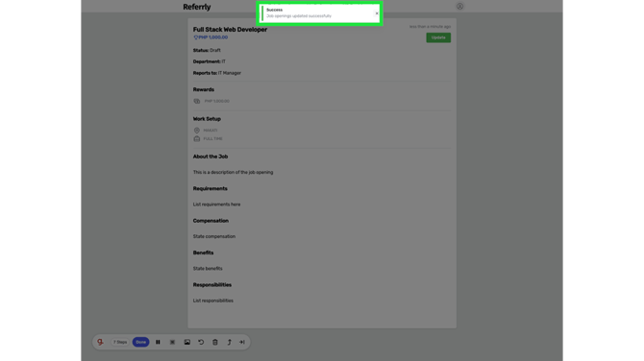Viewport: 644px width, 361px height.
Task: Collapse the recorder toolbar with arrow icon
Action: click(242, 342)
